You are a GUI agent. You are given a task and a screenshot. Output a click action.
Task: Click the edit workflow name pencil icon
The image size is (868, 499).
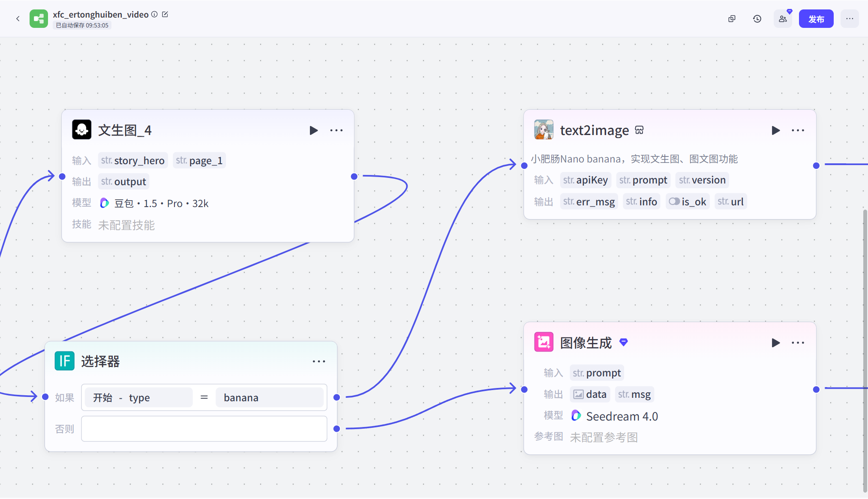(165, 15)
